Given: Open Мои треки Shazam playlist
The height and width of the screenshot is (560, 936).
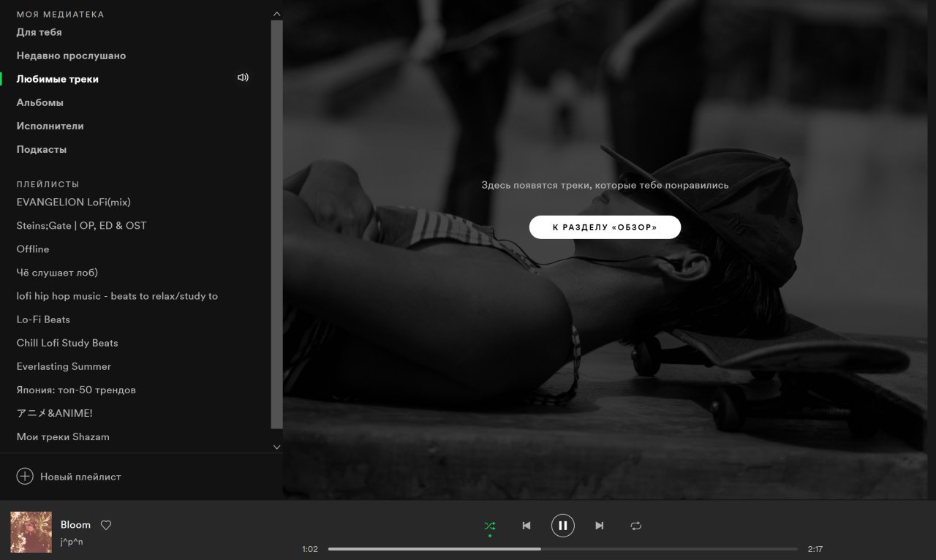Looking at the screenshot, I should coord(63,436).
